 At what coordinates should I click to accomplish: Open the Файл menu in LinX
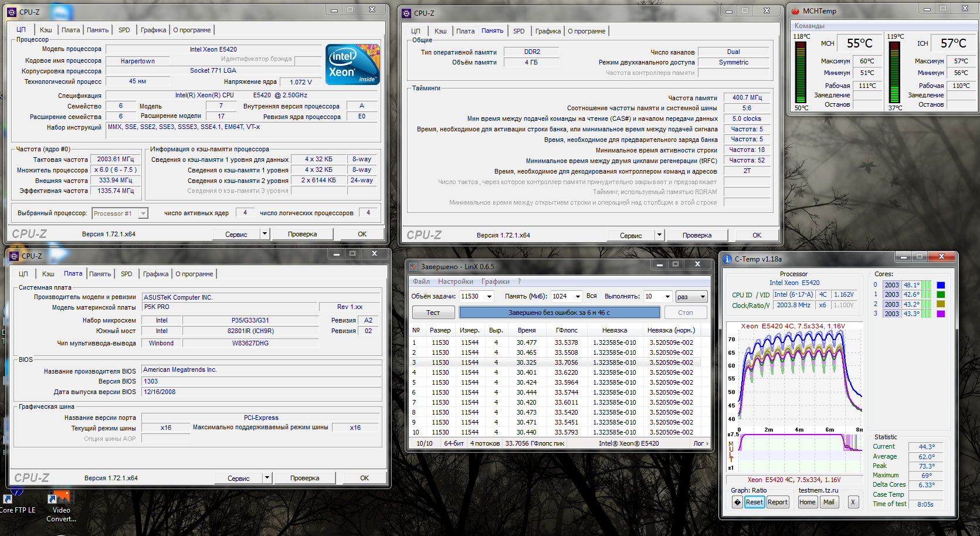(x=421, y=281)
